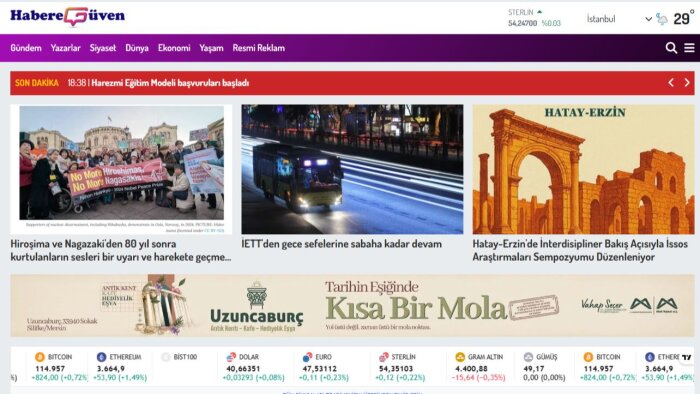Click the Gram Altın gold icon
This screenshot has width=700, height=394.
[460, 357]
